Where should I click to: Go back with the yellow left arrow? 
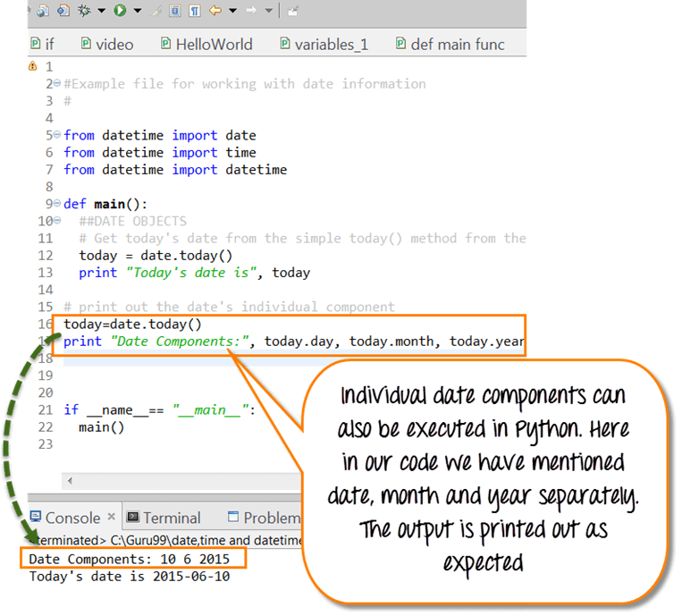pos(215,10)
